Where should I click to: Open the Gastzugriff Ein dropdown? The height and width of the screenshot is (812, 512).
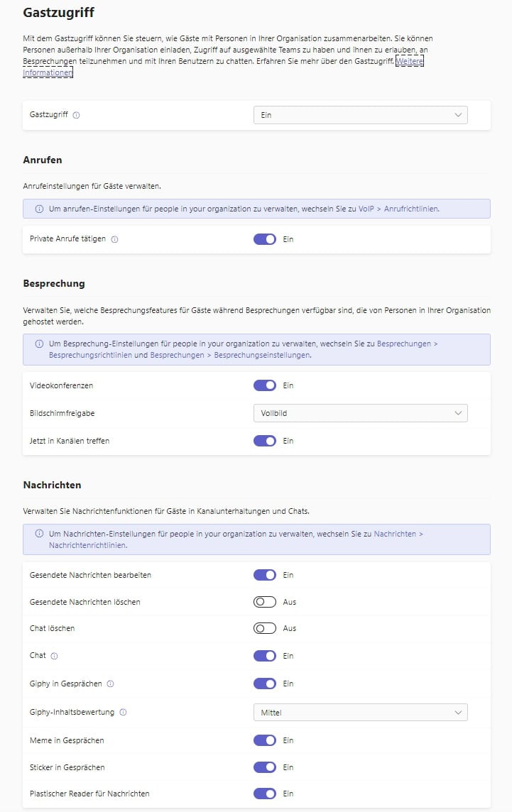[x=360, y=114]
